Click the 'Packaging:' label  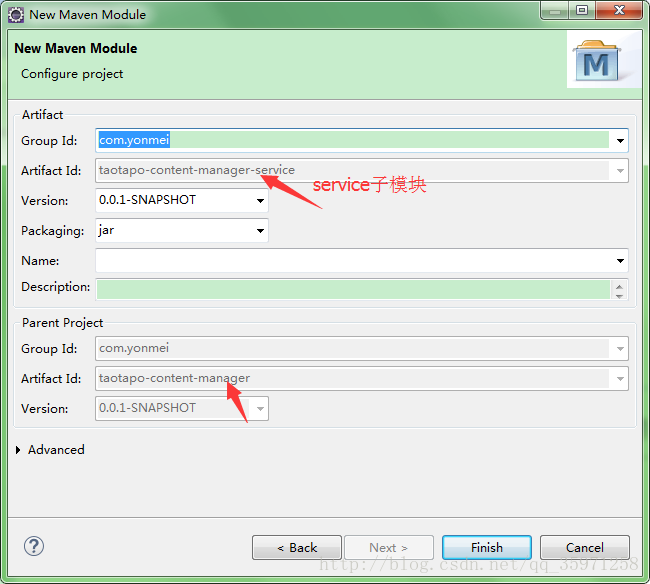[53, 231]
